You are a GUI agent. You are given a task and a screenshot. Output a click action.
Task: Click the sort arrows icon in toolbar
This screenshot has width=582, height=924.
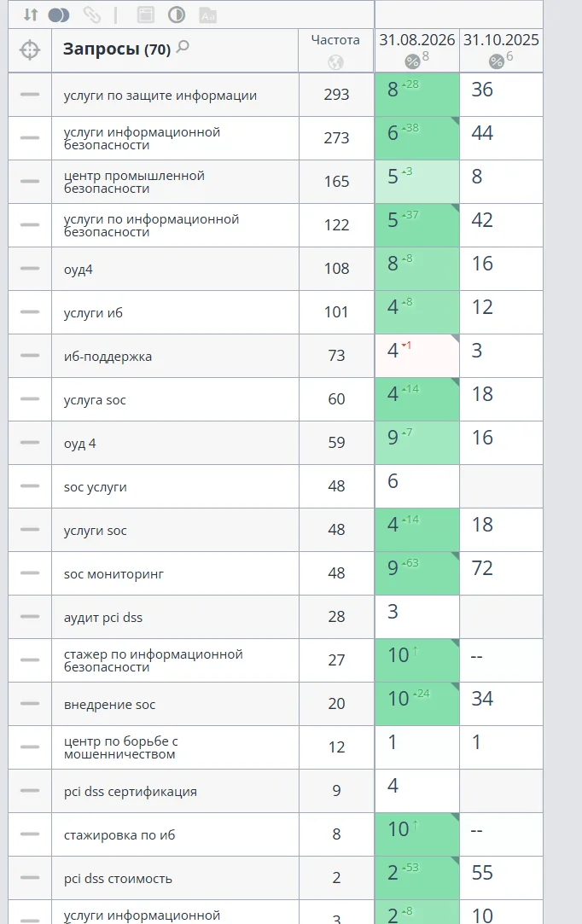point(31,15)
